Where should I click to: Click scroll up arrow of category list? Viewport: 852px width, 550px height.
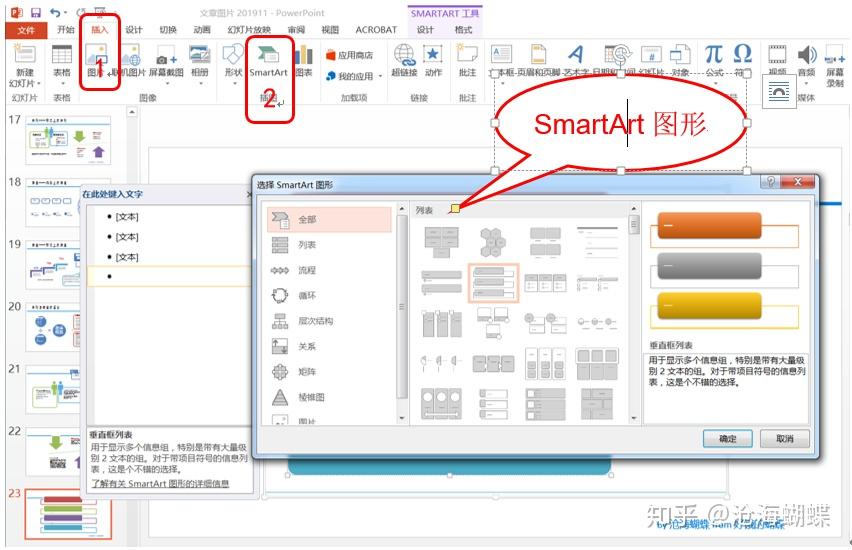[x=402, y=209]
